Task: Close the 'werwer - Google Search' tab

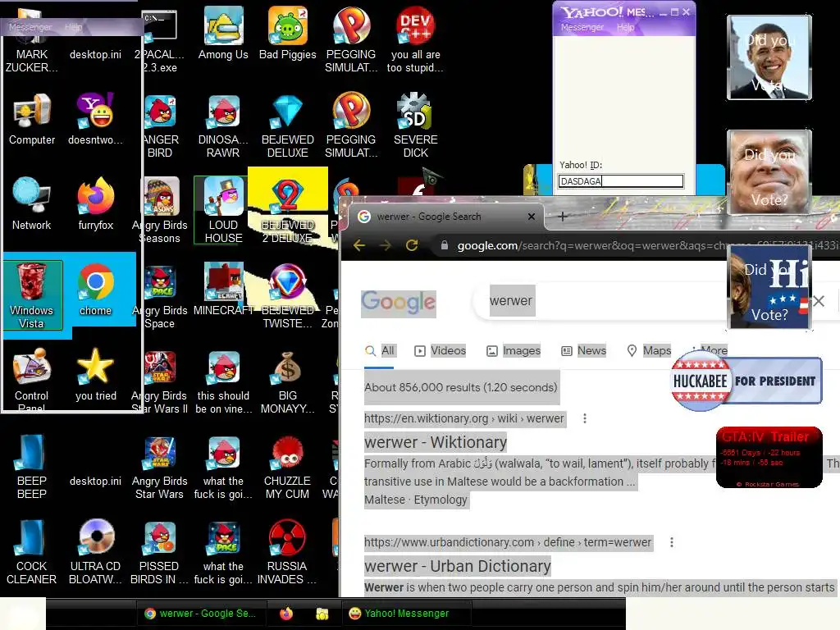Action: point(531,217)
